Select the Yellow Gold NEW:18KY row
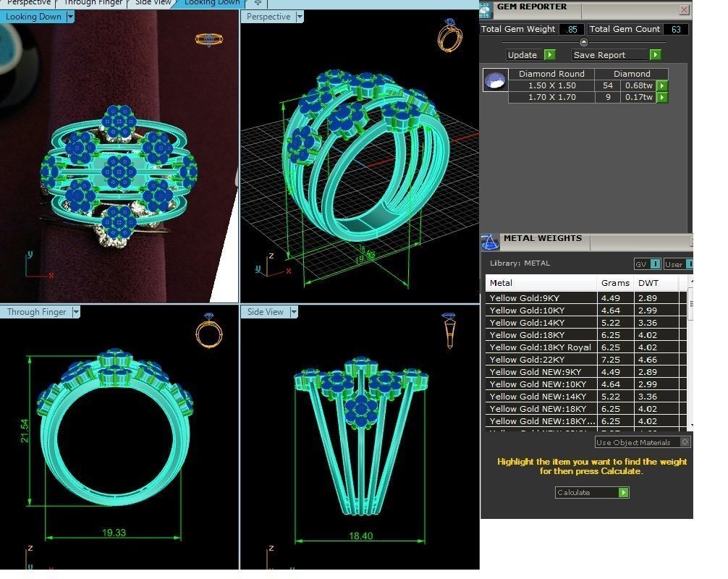 coord(586,409)
